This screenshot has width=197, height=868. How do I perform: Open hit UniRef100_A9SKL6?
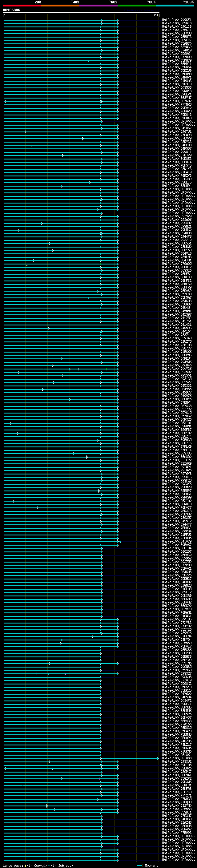(177, 477)
